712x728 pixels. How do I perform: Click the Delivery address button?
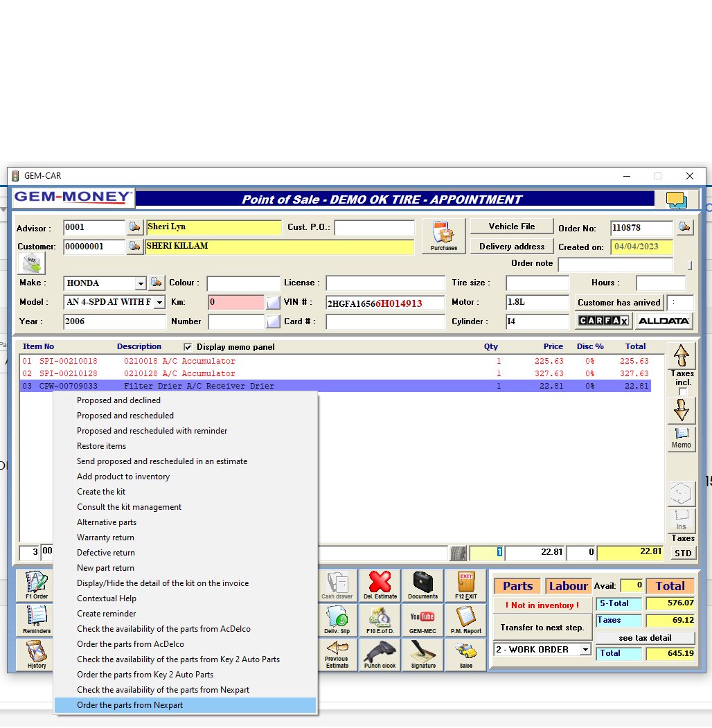pyautogui.click(x=511, y=247)
